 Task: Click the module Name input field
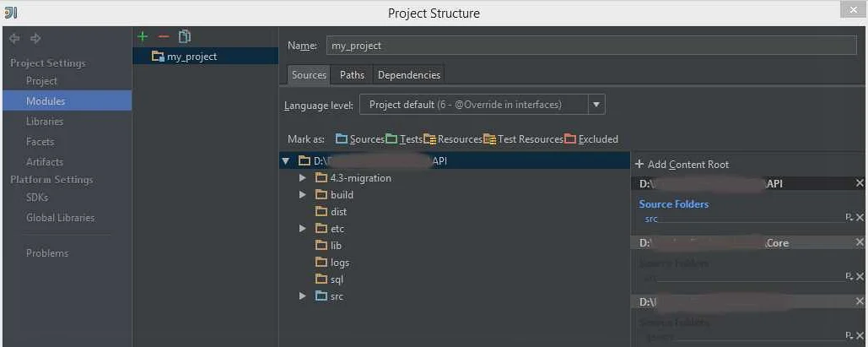590,46
